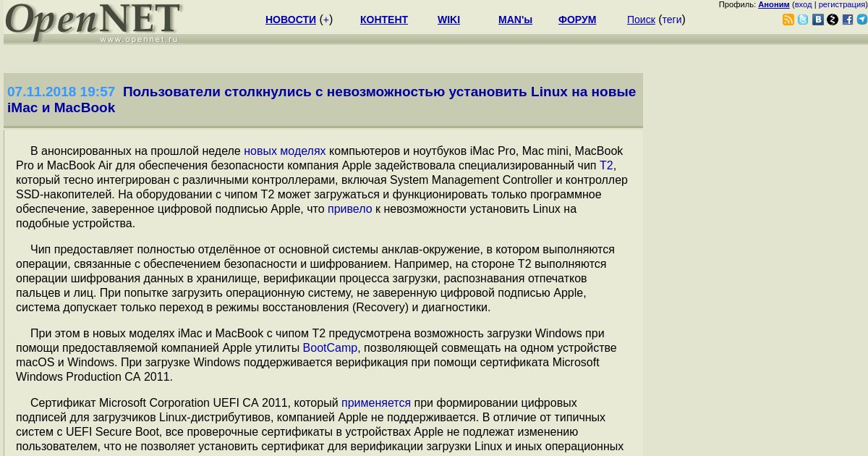This screenshot has width=868, height=456.
Task: Click the (+) link next to НОВОСТИ
Action: click(x=326, y=20)
